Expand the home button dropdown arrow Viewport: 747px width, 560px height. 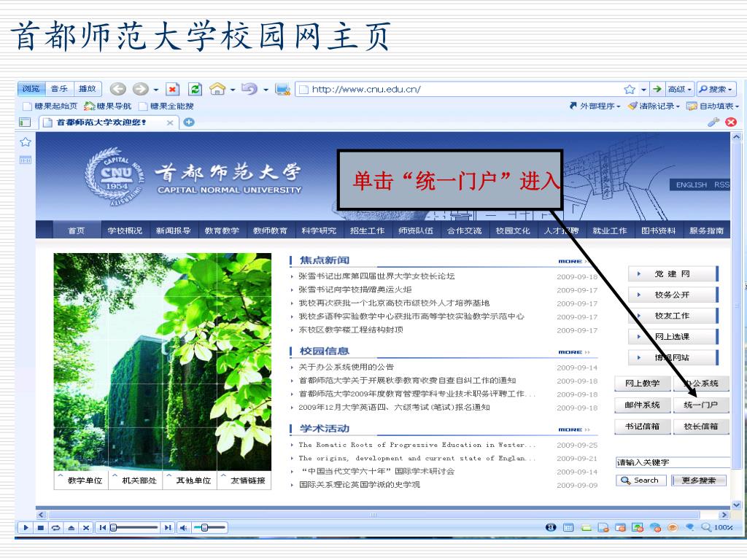tap(233, 90)
